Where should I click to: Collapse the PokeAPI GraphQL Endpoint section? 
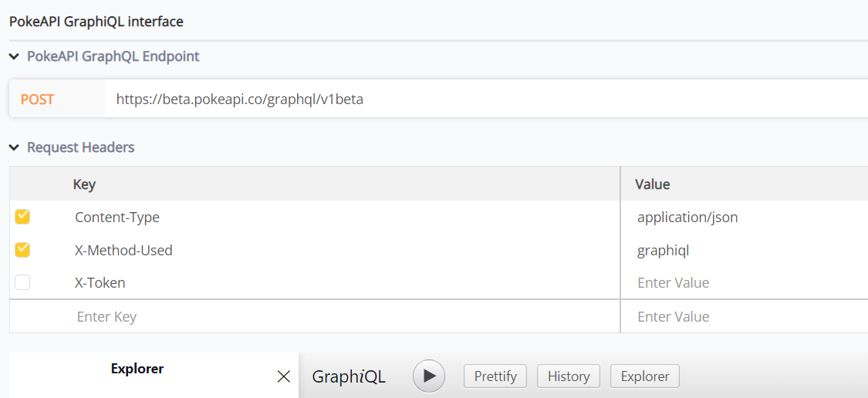[15, 56]
